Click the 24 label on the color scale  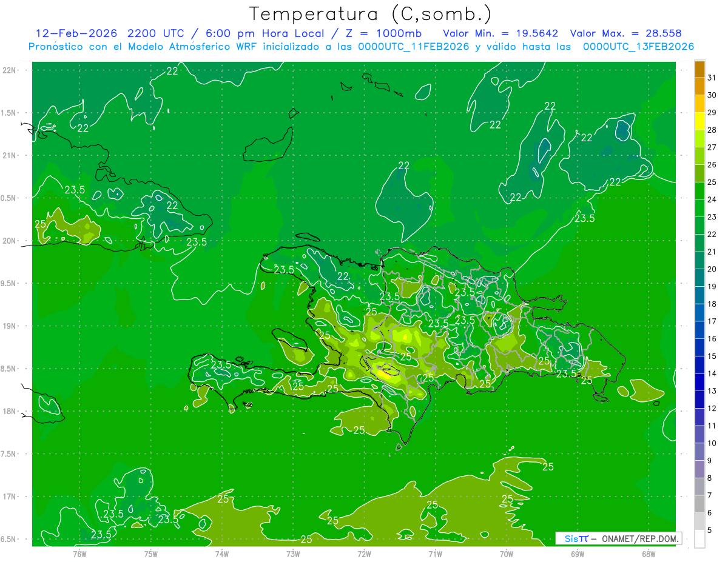[712, 199]
